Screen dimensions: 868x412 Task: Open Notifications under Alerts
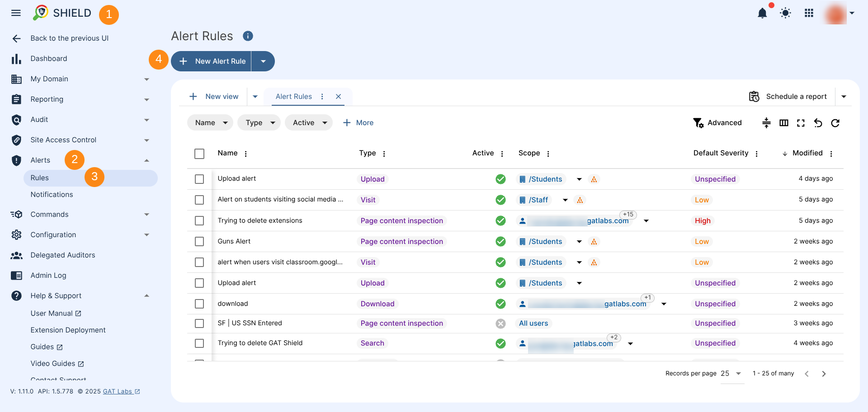tap(52, 195)
